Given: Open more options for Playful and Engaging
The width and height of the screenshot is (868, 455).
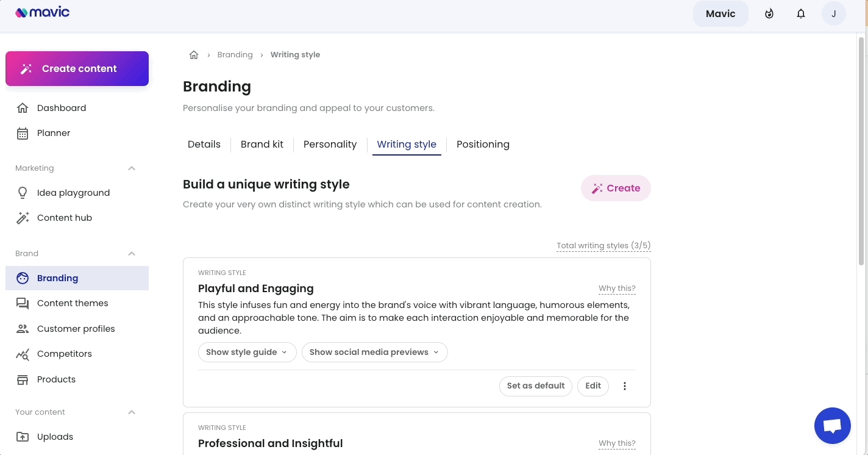Looking at the screenshot, I should point(625,386).
